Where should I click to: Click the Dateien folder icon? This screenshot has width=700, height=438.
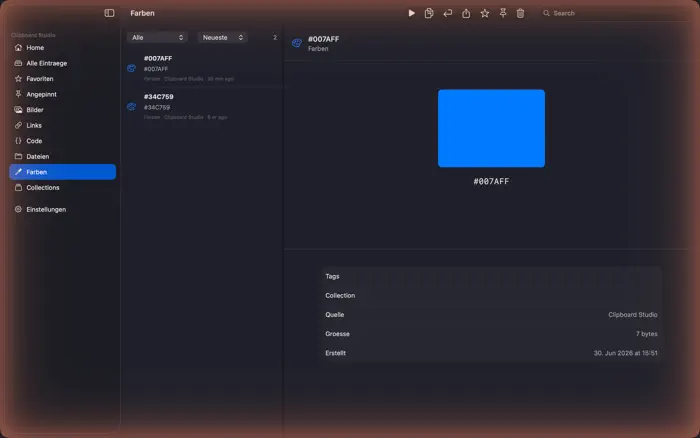click(18, 156)
